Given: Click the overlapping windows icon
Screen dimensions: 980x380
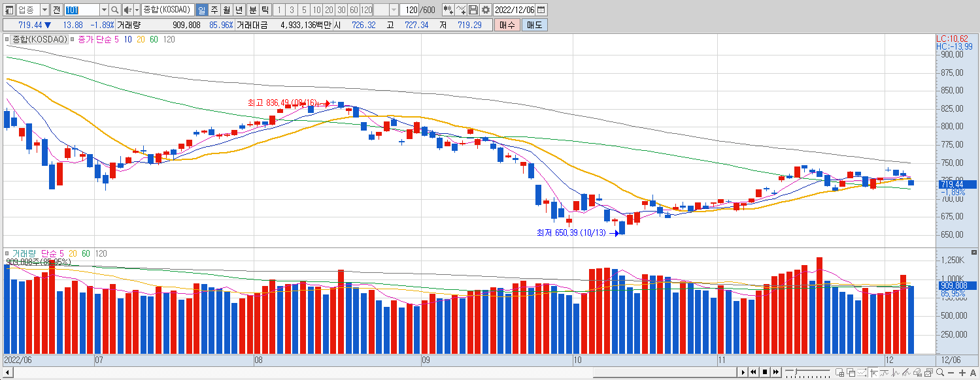Looking at the screenshot, I should click(x=851, y=373).
